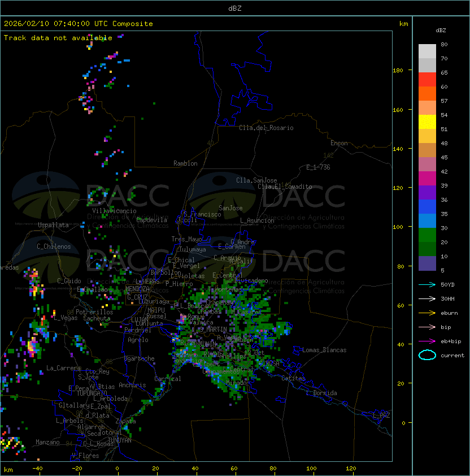This screenshot has height=476, width=470.
Task: Click the 'Capdevila' map label
Action: [151, 220]
